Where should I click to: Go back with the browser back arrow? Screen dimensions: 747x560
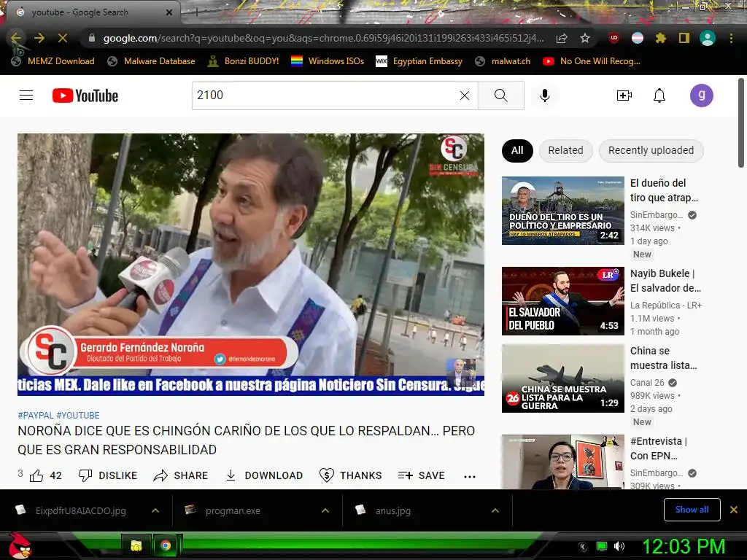16,38
